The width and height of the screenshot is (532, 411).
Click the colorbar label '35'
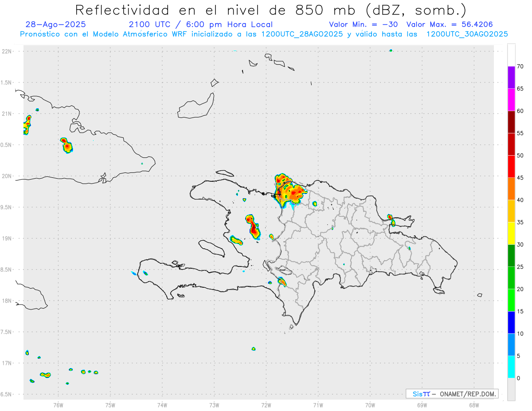coord(520,222)
